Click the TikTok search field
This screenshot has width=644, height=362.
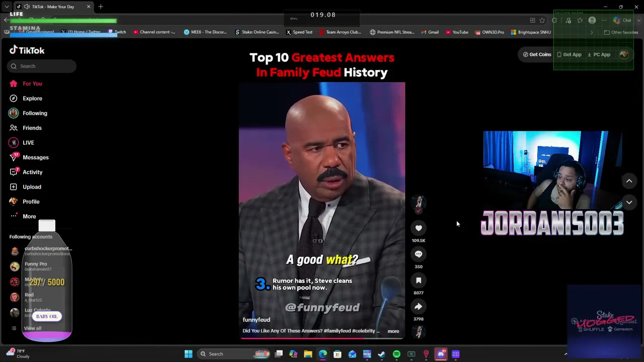click(x=42, y=66)
